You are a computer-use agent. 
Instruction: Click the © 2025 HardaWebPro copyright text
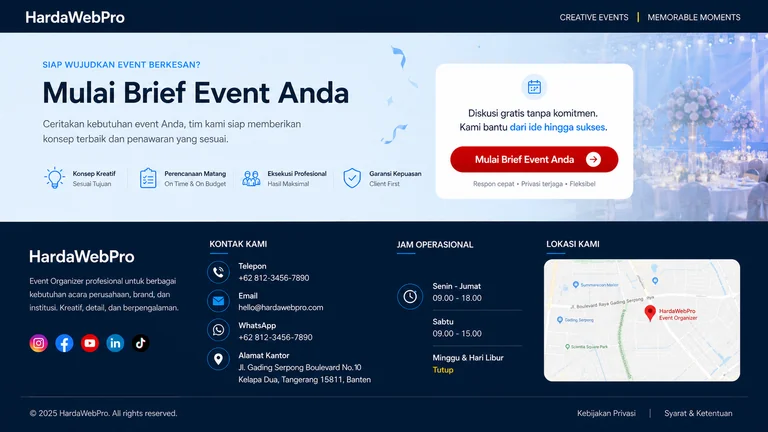pos(103,413)
